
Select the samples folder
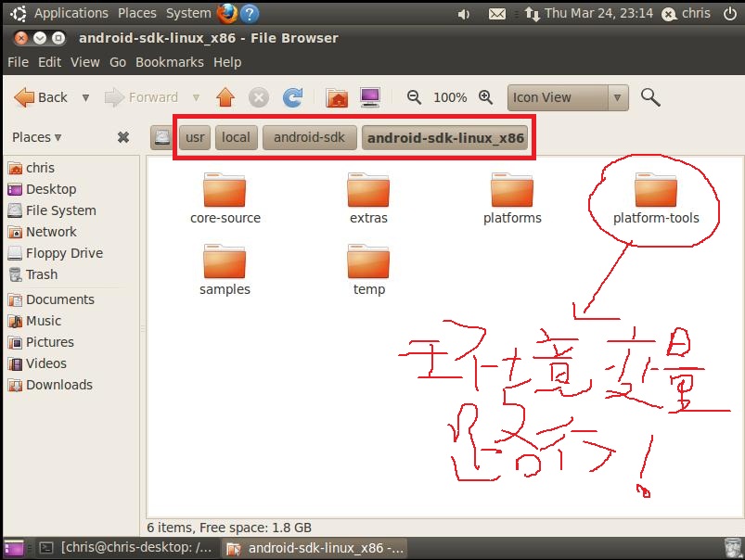pyautogui.click(x=225, y=270)
